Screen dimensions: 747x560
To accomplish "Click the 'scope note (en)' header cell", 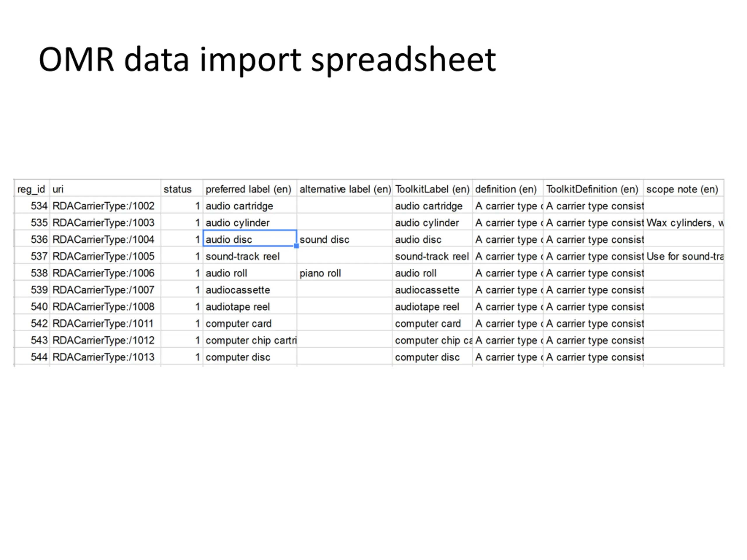I will (683, 189).
